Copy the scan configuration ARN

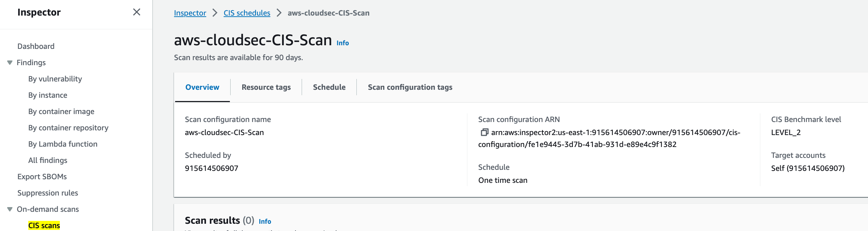pyautogui.click(x=484, y=133)
